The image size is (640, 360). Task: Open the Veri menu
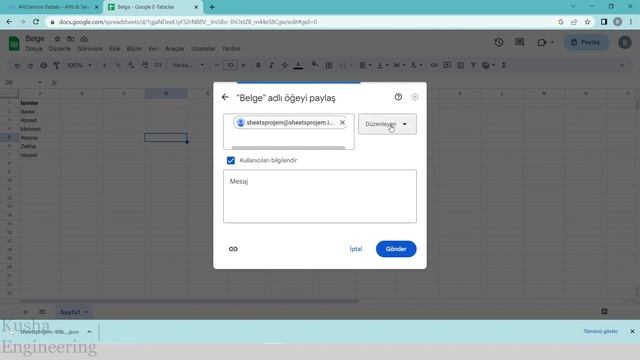(x=153, y=49)
